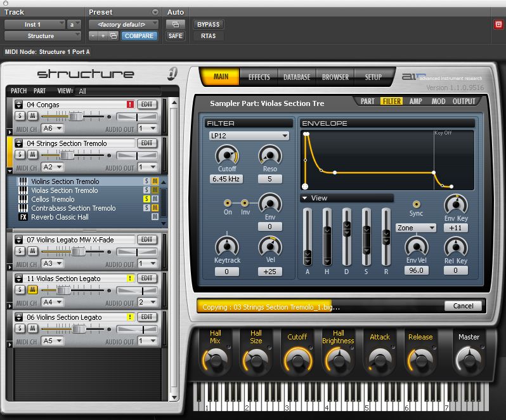Open the AMP sub-tab

[416, 102]
